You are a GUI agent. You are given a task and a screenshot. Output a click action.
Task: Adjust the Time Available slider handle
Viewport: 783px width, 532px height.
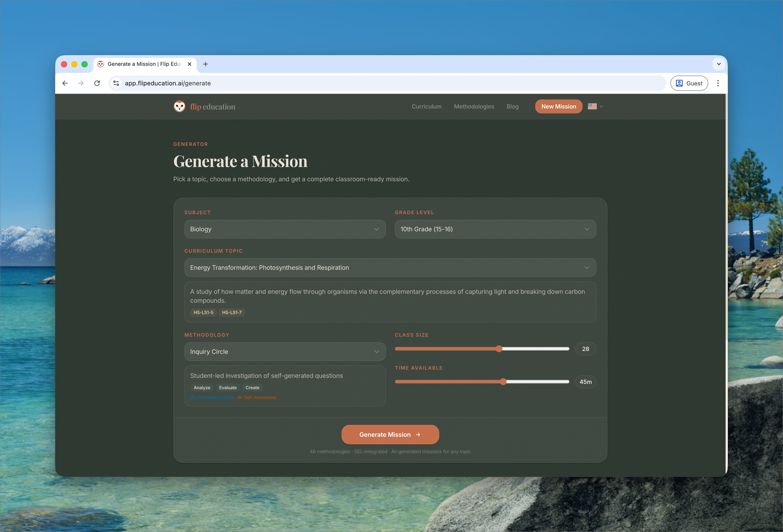click(x=503, y=382)
